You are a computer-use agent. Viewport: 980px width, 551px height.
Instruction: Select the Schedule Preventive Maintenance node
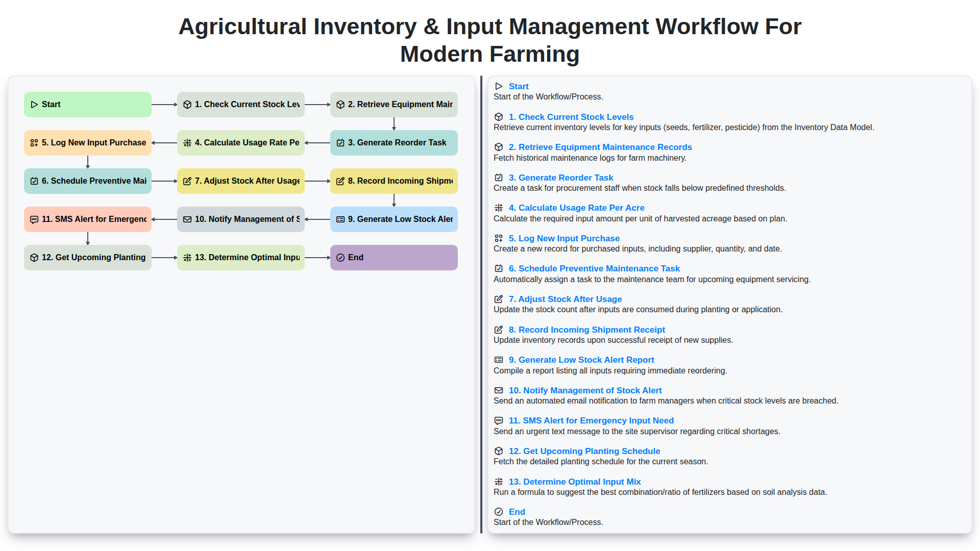click(x=87, y=181)
